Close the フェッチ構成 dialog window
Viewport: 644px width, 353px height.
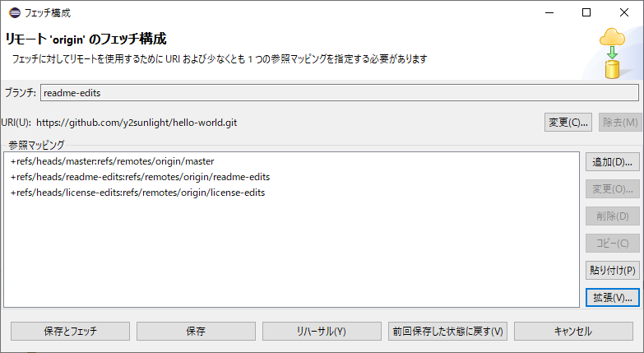pyautogui.click(x=624, y=12)
